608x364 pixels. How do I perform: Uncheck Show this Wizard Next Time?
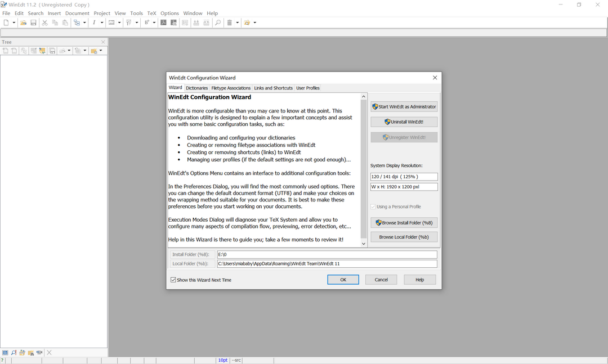[173, 280]
